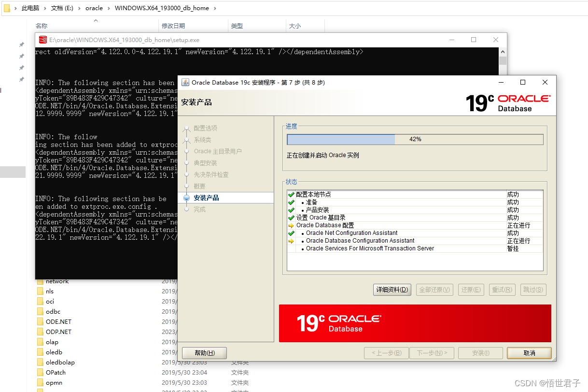Select the oci folder icon

pos(40,302)
